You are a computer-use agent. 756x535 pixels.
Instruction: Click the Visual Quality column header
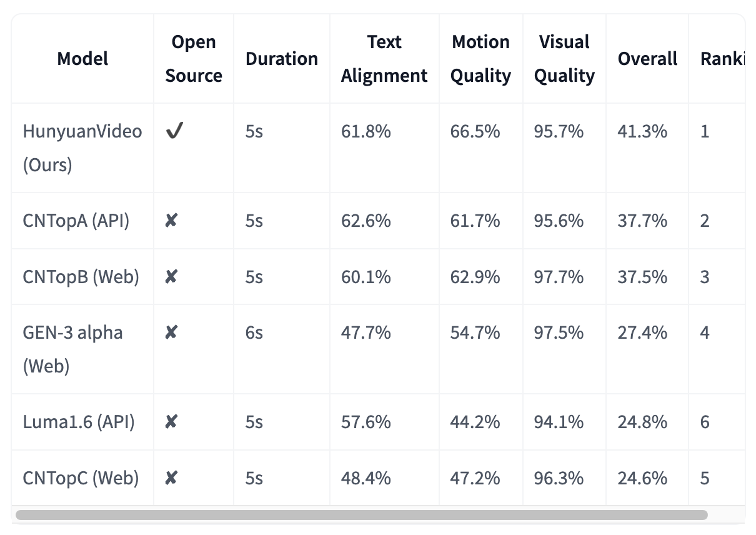coord(564,59)
